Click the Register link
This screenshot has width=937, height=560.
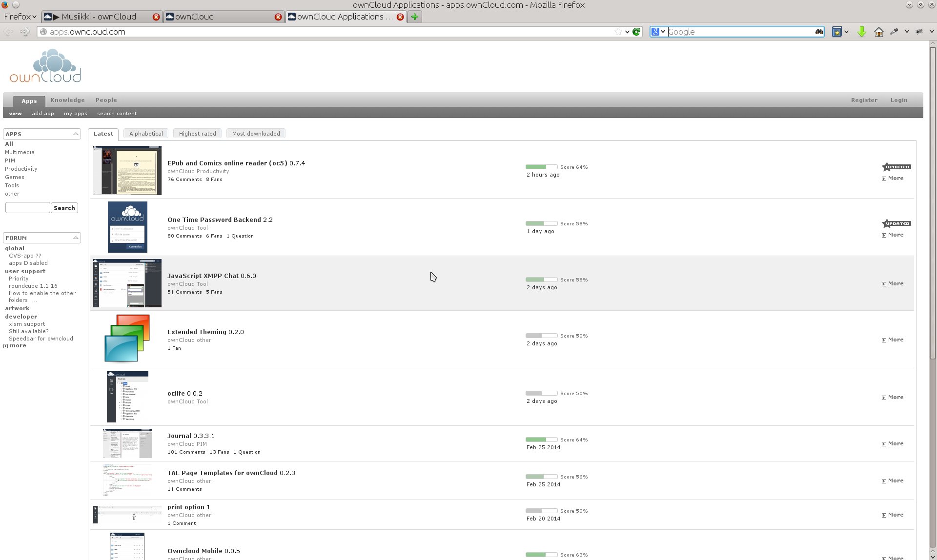864,100
